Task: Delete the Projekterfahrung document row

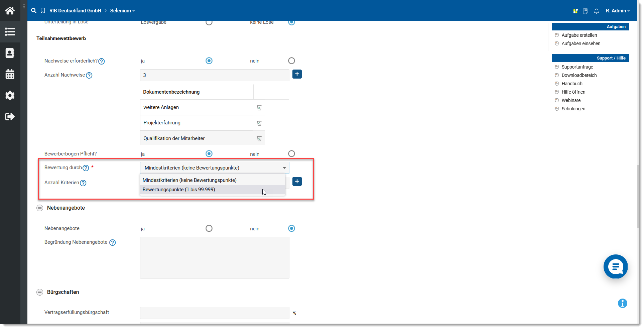Action: pos(259,123)
